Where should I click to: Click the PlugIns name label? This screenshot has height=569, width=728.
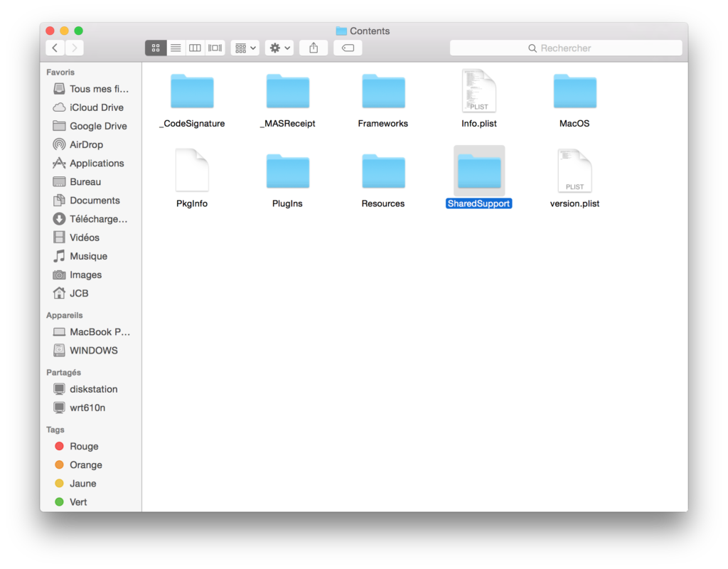tap(287, 203)
